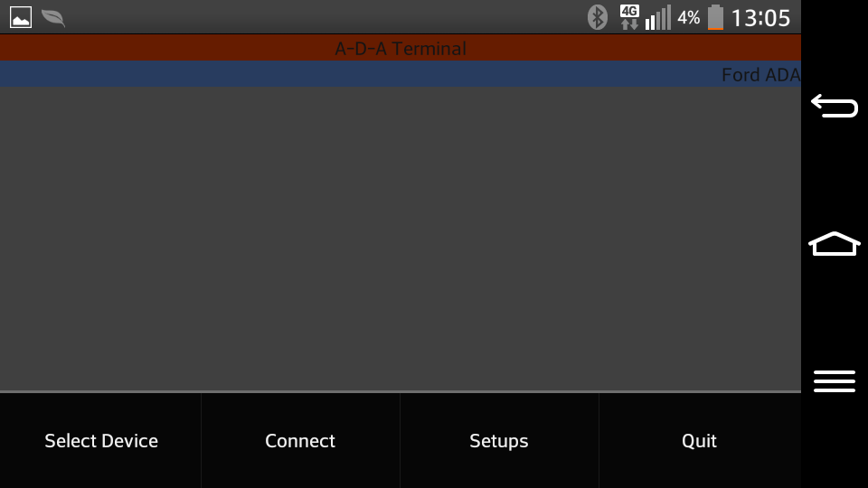Click the A-D-A Terminal title bar
868x488 pixels.
401,48
